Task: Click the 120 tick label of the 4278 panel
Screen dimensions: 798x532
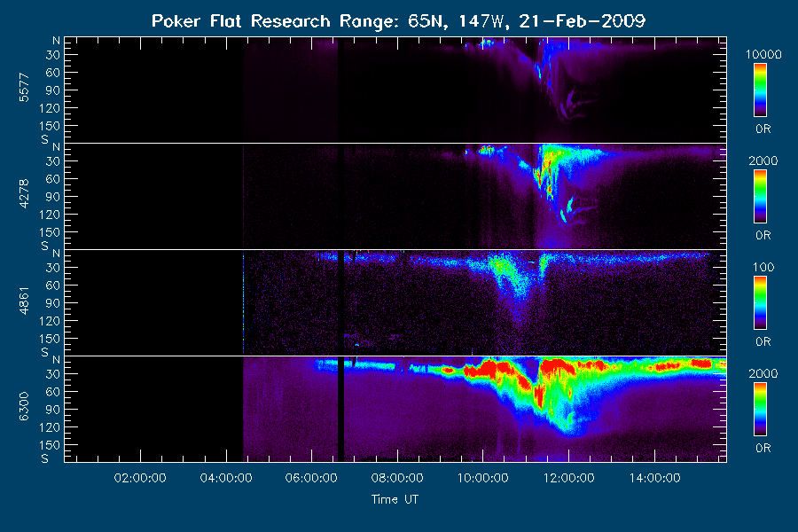Action: point(50,215)
